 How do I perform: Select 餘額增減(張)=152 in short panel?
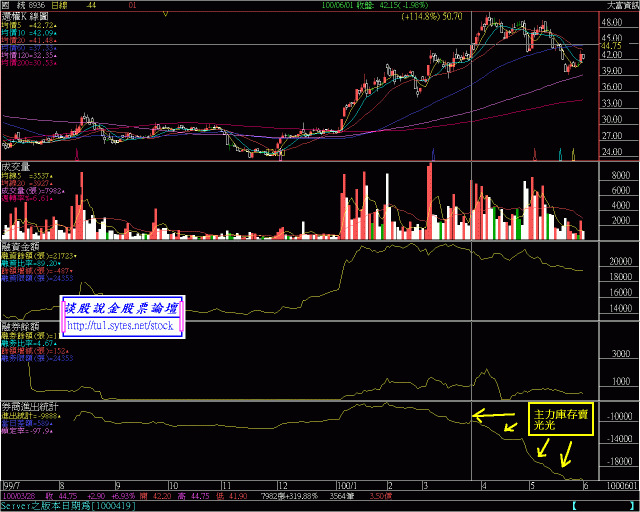[x=35, y=351]
